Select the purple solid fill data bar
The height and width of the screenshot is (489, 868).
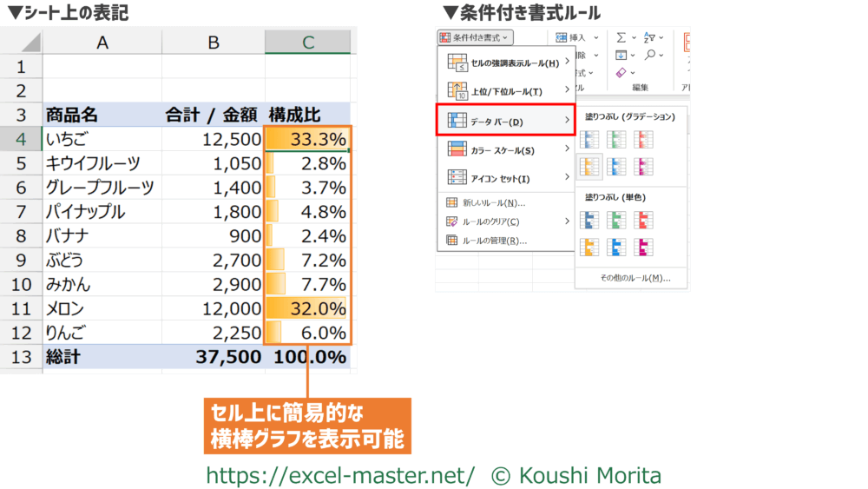[643, 248]
